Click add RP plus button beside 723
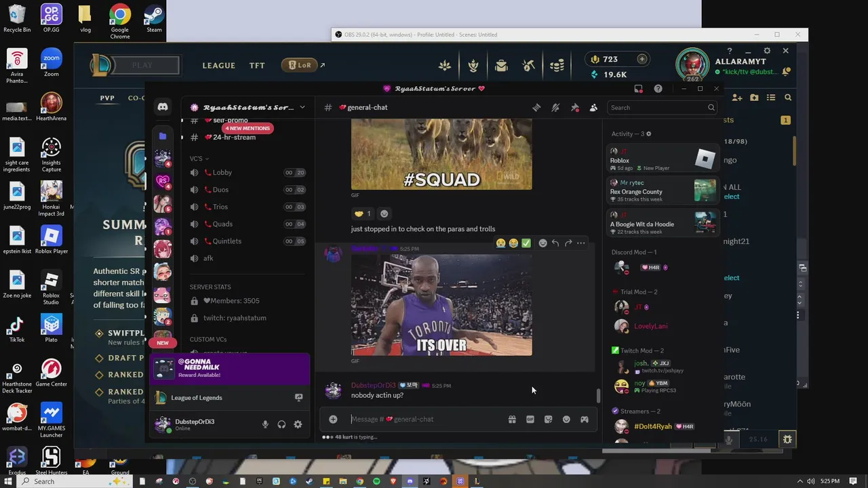The image size is (868, 488). (x=642, y=59)
